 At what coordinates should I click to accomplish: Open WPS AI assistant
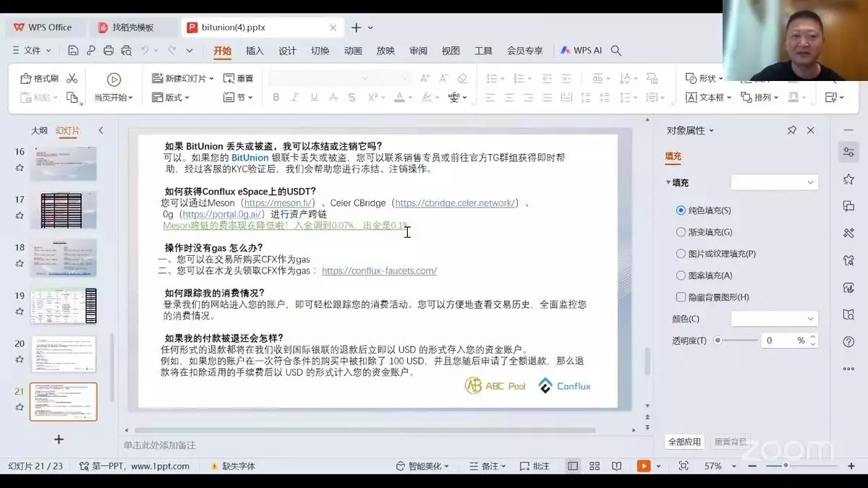[581, 51]
